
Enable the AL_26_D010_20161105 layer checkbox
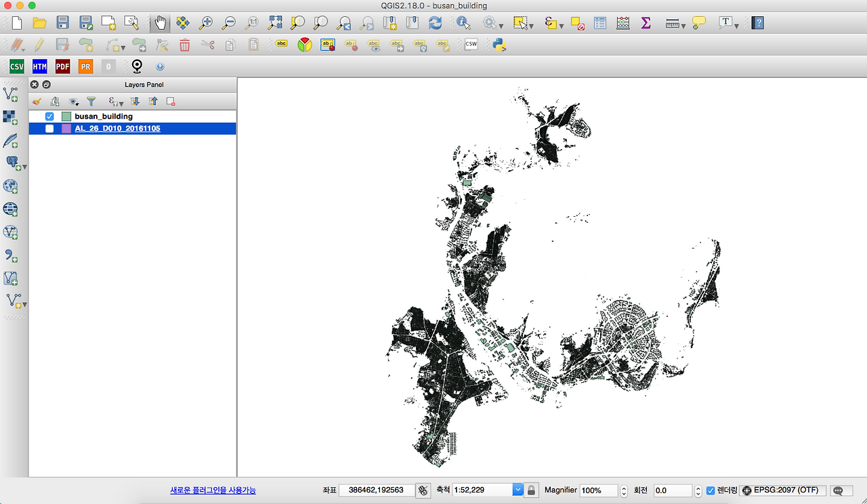pos(49,129)
